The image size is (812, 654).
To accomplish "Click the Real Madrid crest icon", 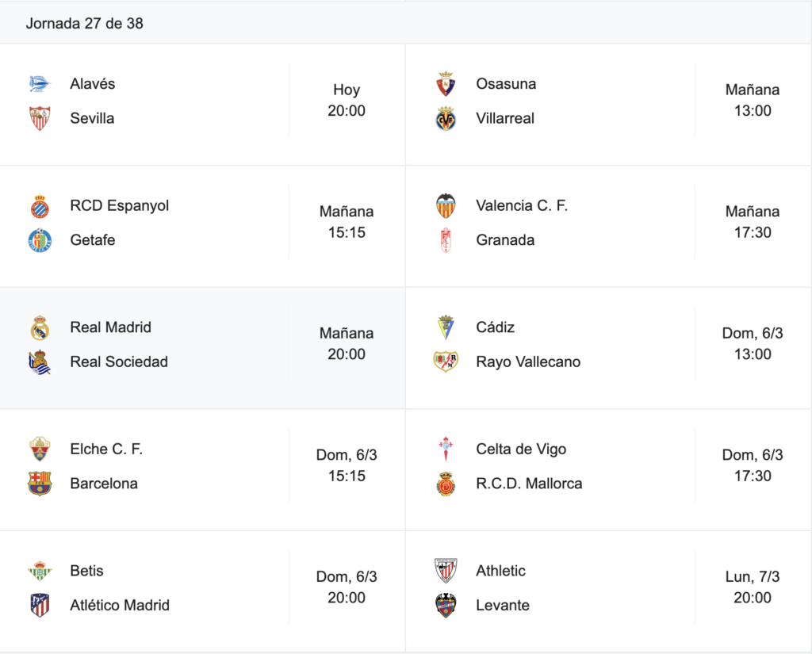I will [40, 327].
